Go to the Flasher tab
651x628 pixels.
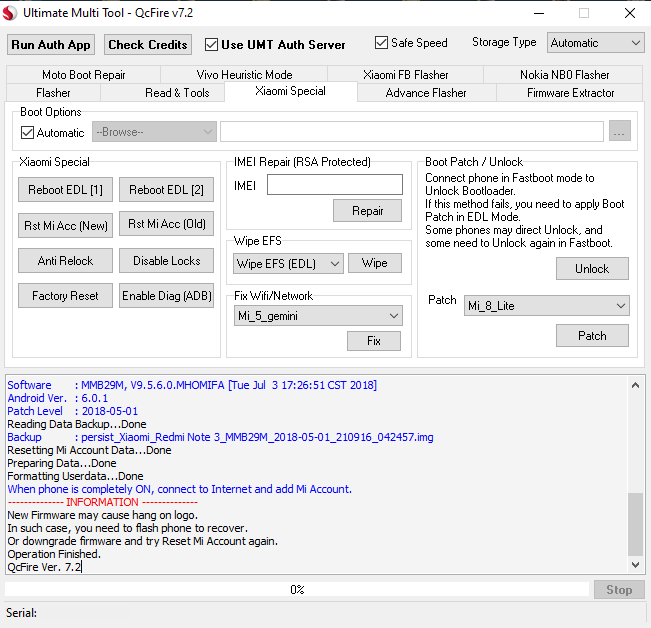click(x=53, y=93)
